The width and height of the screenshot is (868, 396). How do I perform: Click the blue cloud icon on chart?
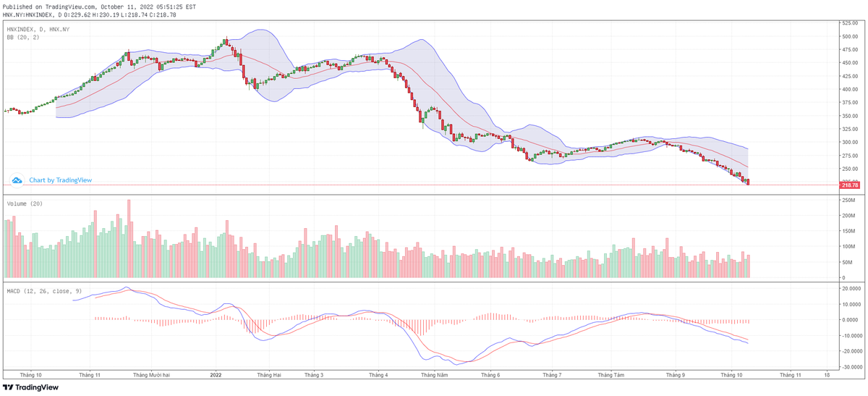pyautogui.click(x=18, y=180)
